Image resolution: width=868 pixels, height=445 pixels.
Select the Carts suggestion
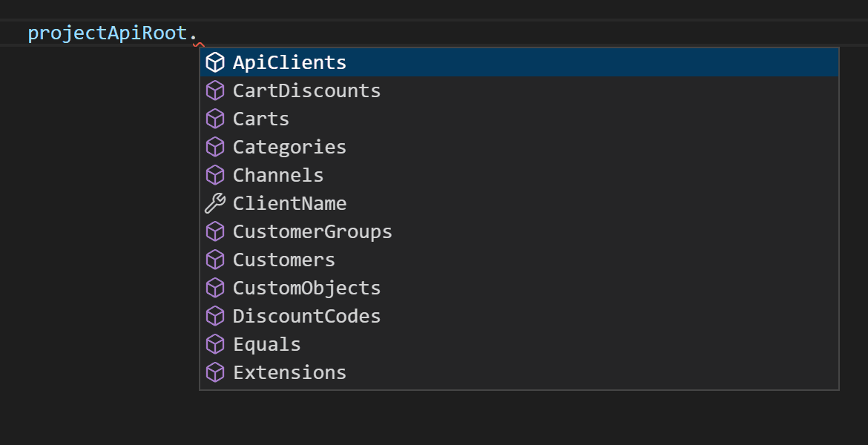click(x=260, y=119)
